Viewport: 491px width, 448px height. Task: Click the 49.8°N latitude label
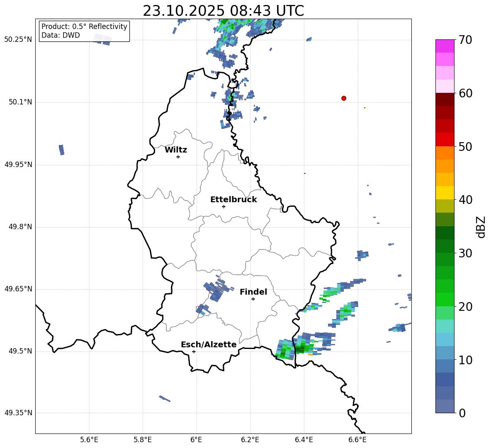pyautogui.click(x=20, y=227)
